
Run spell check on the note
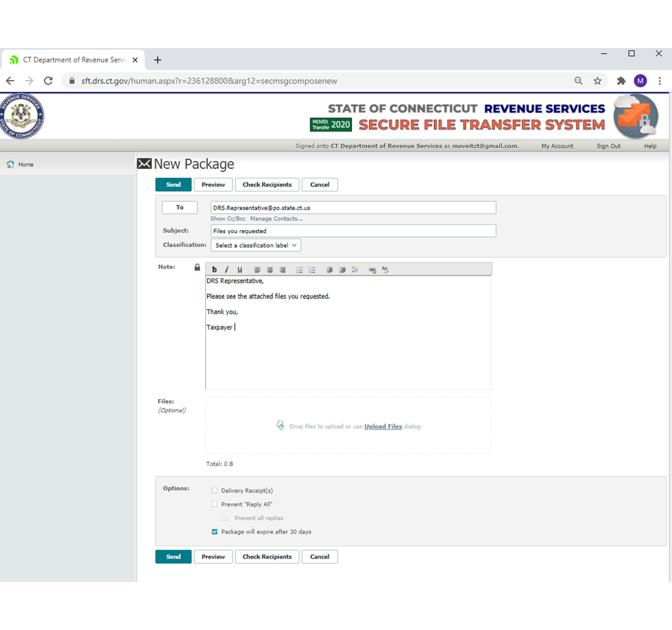pyautogui.click(x=385, y=270)
